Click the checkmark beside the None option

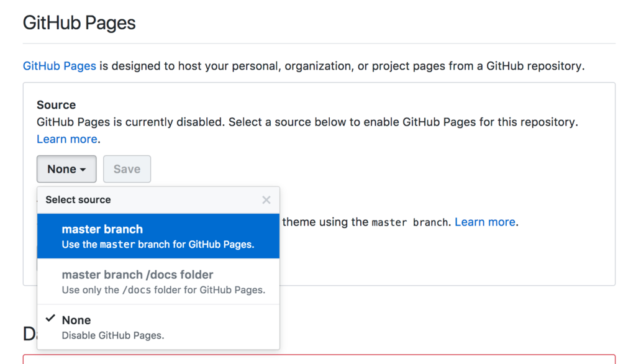pyautogui.click(x=50, y=319)
